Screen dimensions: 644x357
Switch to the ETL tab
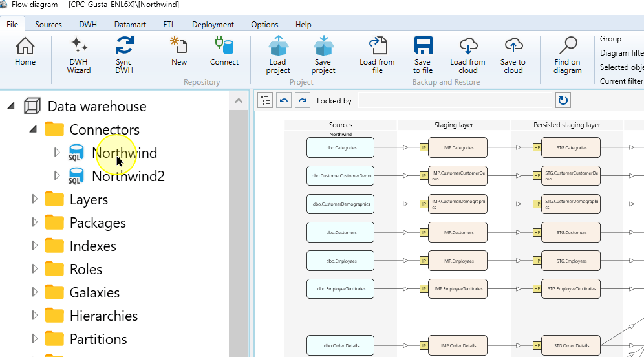pos(169,24)
